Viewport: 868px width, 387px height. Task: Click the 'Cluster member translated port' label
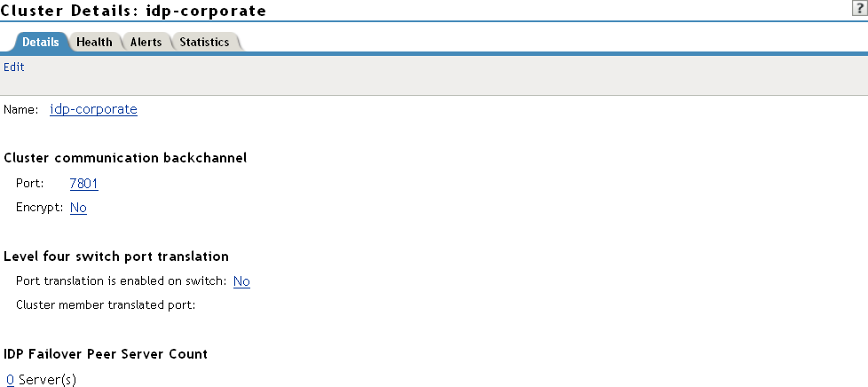tap(105, 305)
